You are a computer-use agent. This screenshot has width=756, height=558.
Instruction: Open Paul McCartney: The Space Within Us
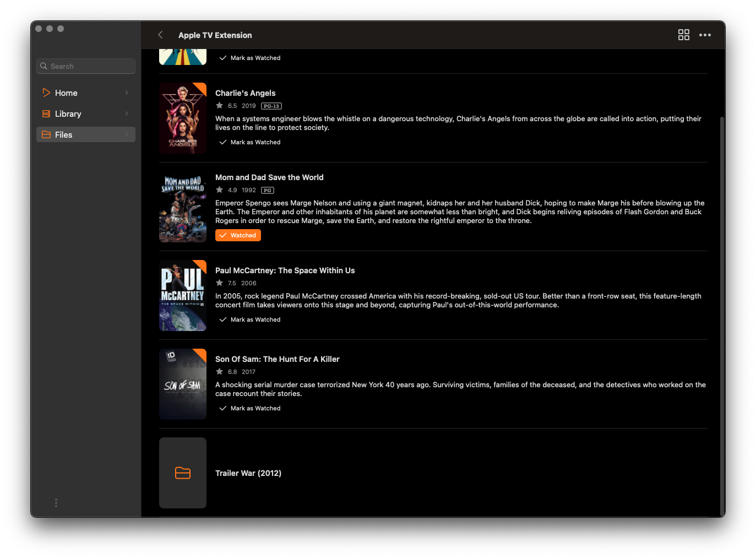tap(285, 270)
